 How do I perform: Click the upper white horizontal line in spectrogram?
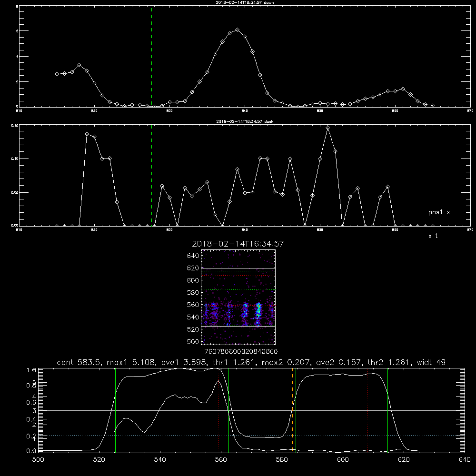click(238, 268)
